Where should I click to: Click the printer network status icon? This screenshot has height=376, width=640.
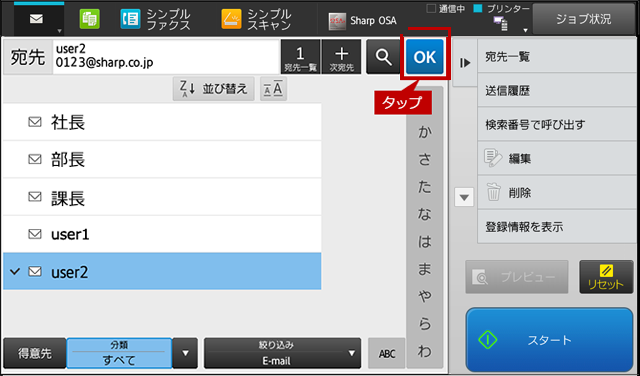coord(501,24)
